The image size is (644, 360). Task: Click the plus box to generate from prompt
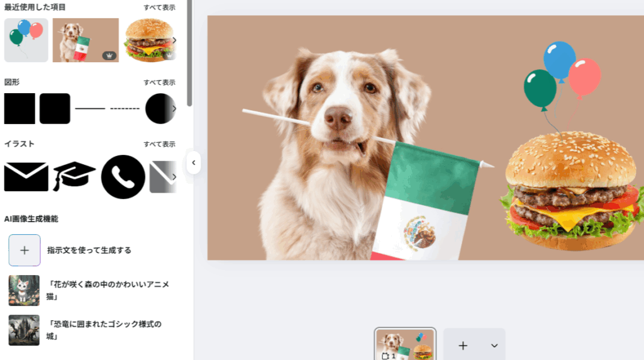(x=25, y=250)
